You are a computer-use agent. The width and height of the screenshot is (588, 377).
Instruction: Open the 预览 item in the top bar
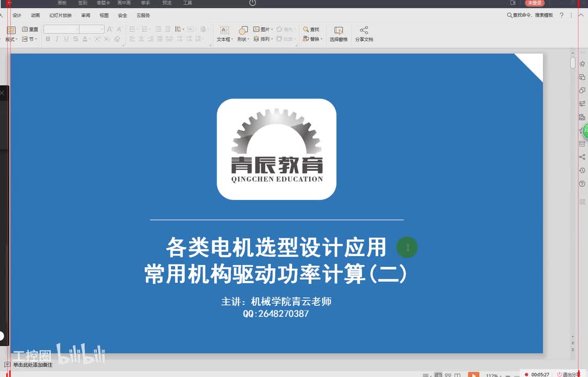coord(166,3)
